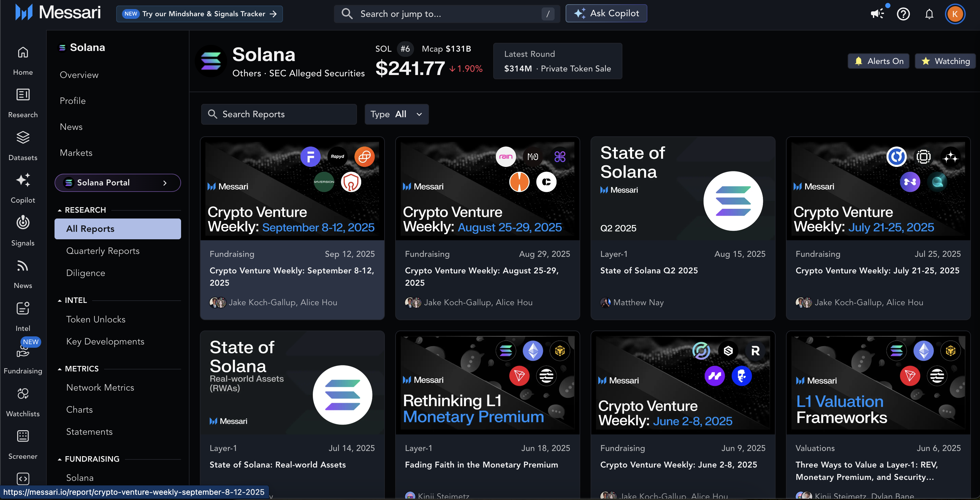The width and height of the screenshot is (980, 500).
Task: Toggle the Watching star button
Action: [x=945, y=61]
